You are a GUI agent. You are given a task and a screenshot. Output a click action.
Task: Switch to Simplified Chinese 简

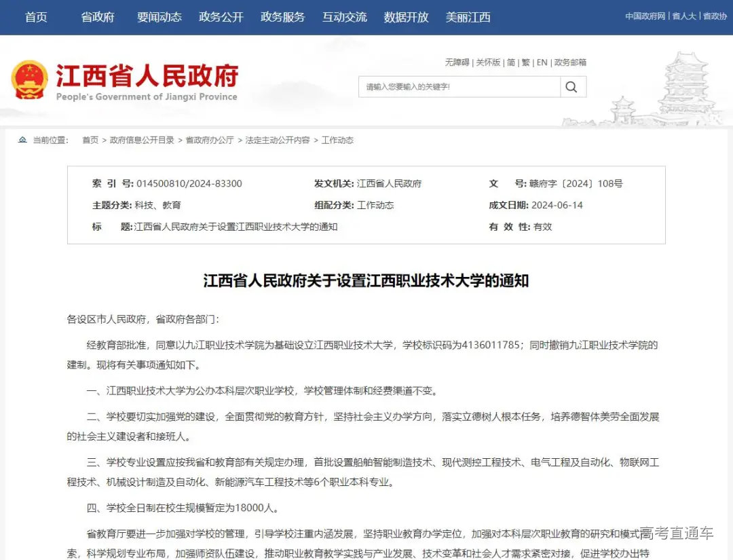coord(512,62)
